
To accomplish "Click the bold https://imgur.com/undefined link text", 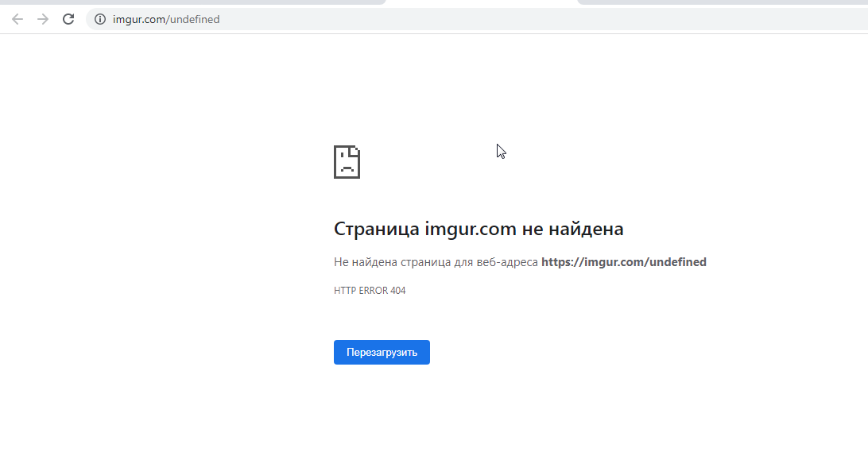I will (x=624, y=261).
